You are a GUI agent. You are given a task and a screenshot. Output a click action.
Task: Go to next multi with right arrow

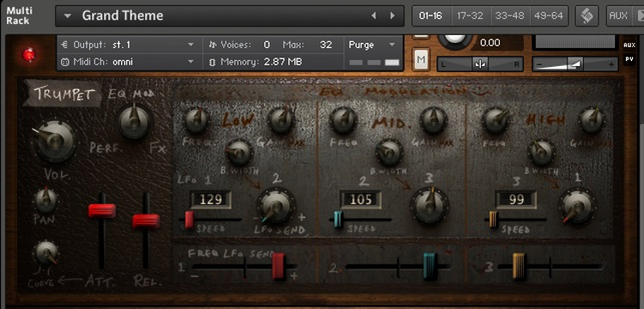[x=392, y=15]
